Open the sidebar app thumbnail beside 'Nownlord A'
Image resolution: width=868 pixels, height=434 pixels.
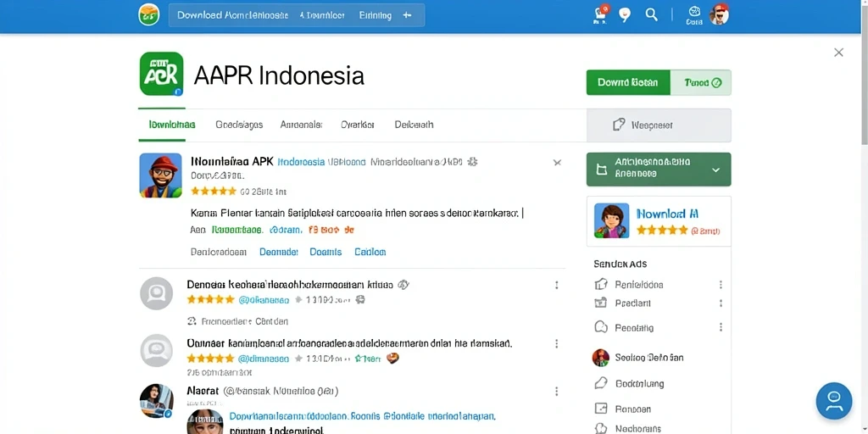(x=612, y=220)
